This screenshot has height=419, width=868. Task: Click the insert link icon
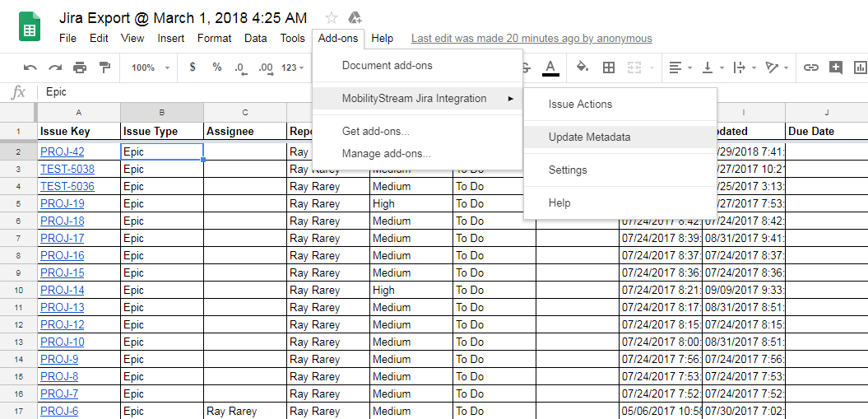pos(811,68)
